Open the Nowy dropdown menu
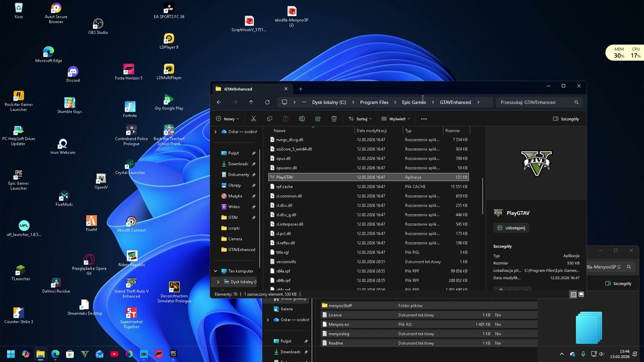 pyautogui.click(x=227, y=119)
